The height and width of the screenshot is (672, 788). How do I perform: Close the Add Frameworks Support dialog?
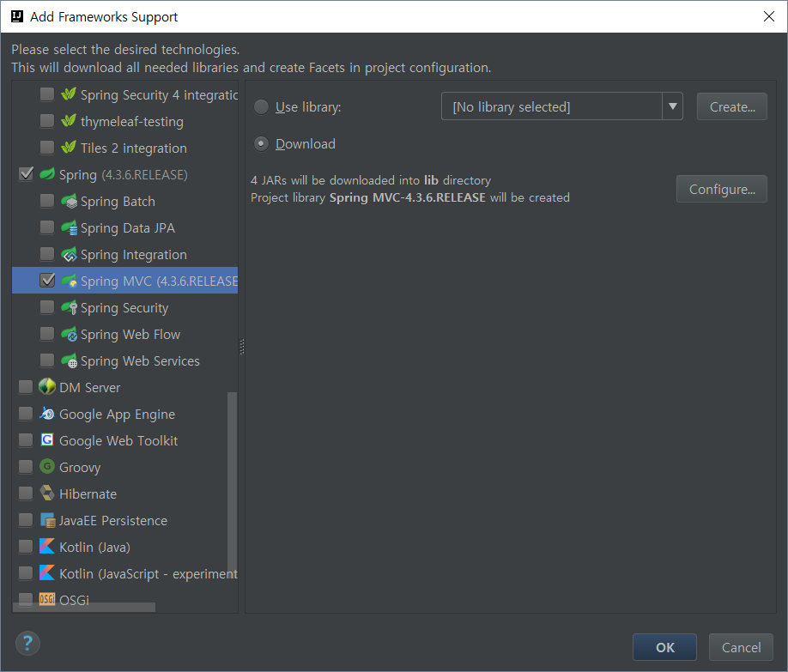[x=769, y=16]
